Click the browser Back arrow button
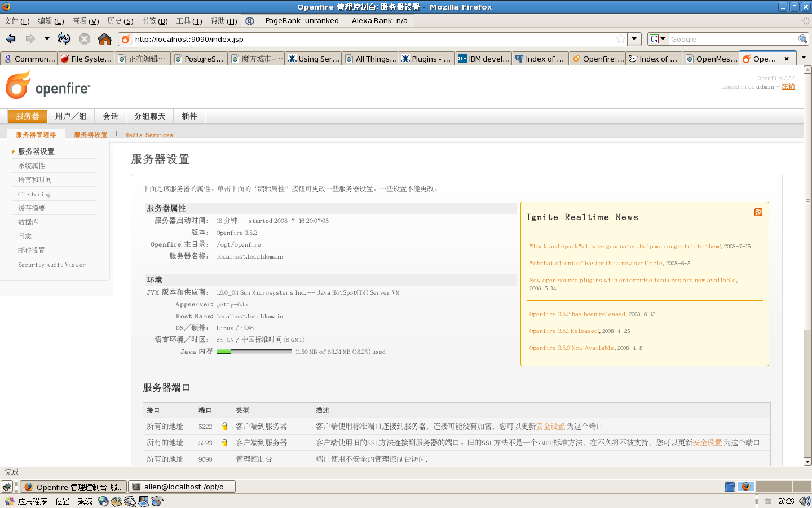Screen dimensions: 812x508 [10, 39]
